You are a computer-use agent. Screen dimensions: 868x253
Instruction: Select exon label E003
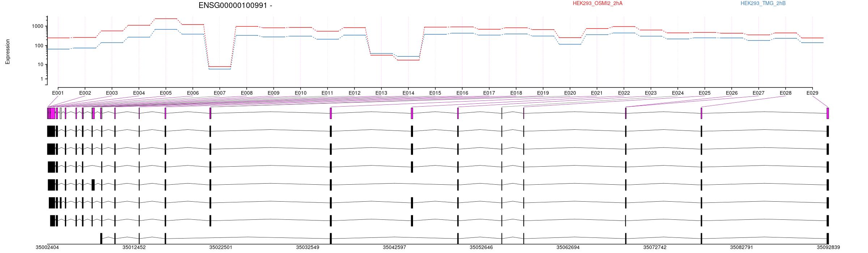click(112, 93)
